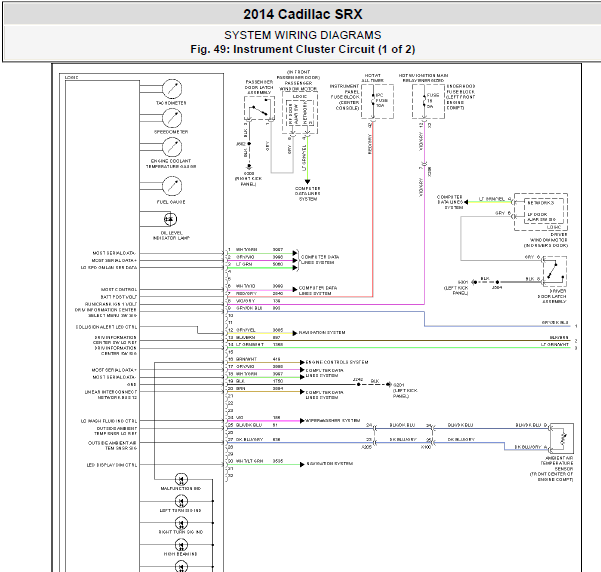Click the 'OIL LEVEL INDICATOR LAMP' label
The width and height of the screenshot is (601, 572).
coord(171,235)
